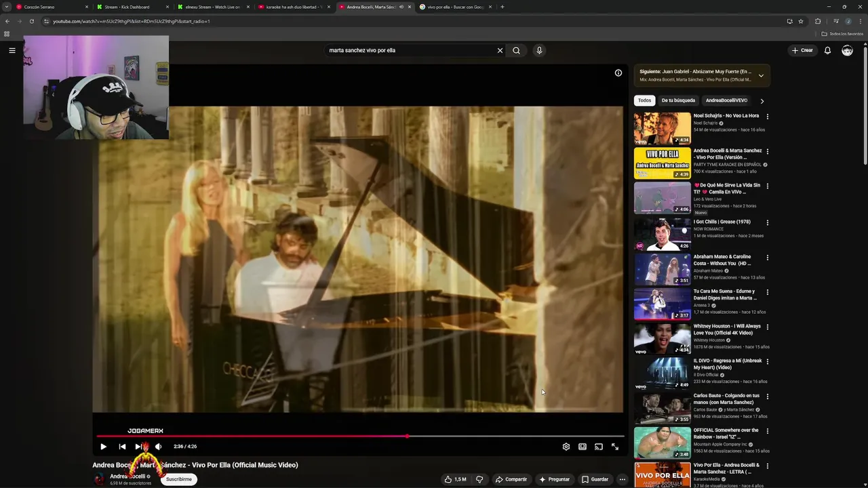Viewport: 868px width, 488px height.
Task: Open I Got Chills Grease video title
Action: point(722,222)
